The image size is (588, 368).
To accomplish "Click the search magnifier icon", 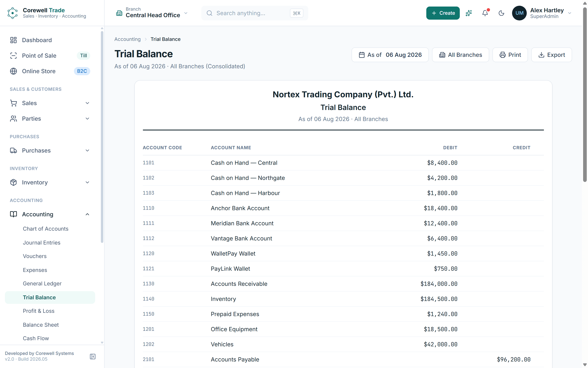I will [x=209, y=13].
